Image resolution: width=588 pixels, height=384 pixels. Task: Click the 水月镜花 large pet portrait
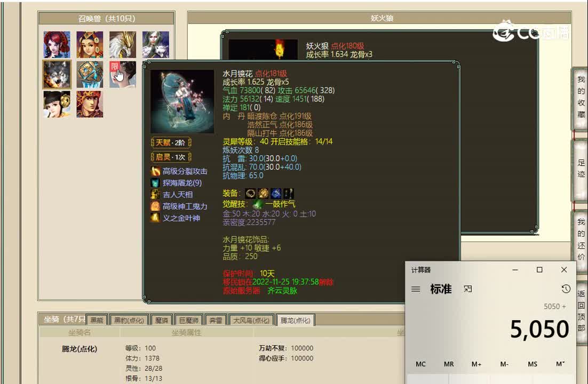tap(182, 101)
